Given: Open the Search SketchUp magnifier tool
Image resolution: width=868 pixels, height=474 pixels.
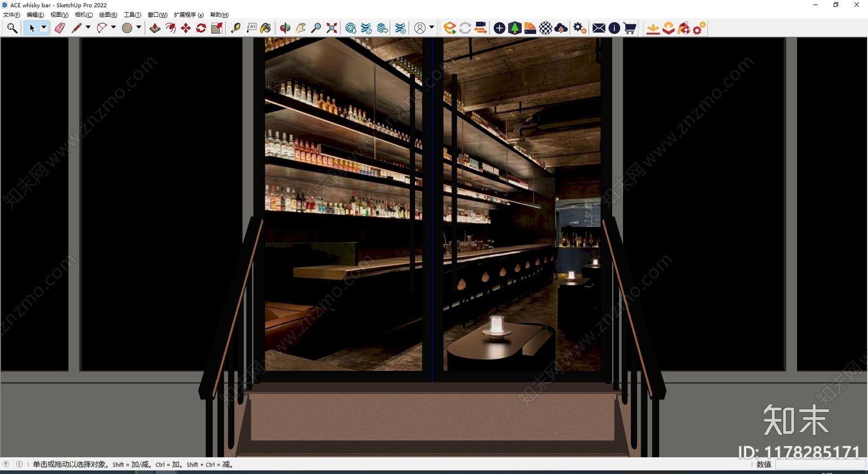Looking at the screenshot, I should click(12, 28).
